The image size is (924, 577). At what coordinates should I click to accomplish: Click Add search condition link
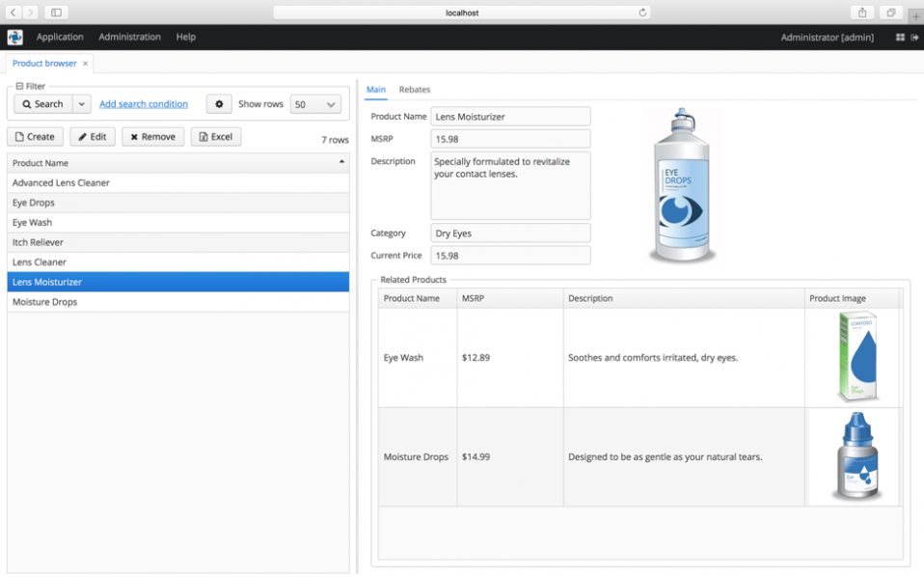[x=144, y=104]
